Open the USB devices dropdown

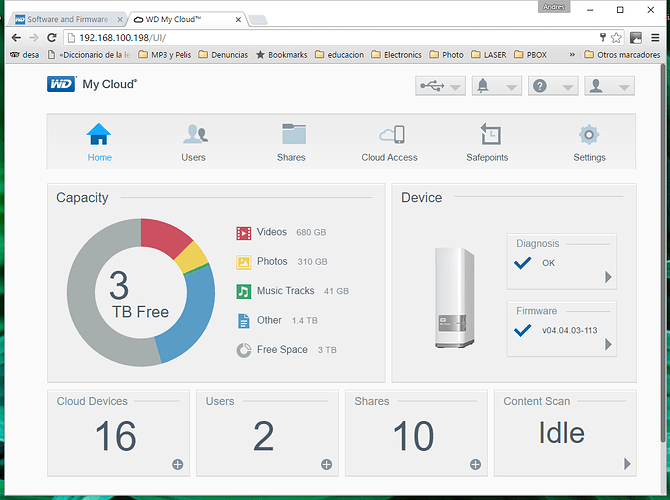[x=440, y=86]
